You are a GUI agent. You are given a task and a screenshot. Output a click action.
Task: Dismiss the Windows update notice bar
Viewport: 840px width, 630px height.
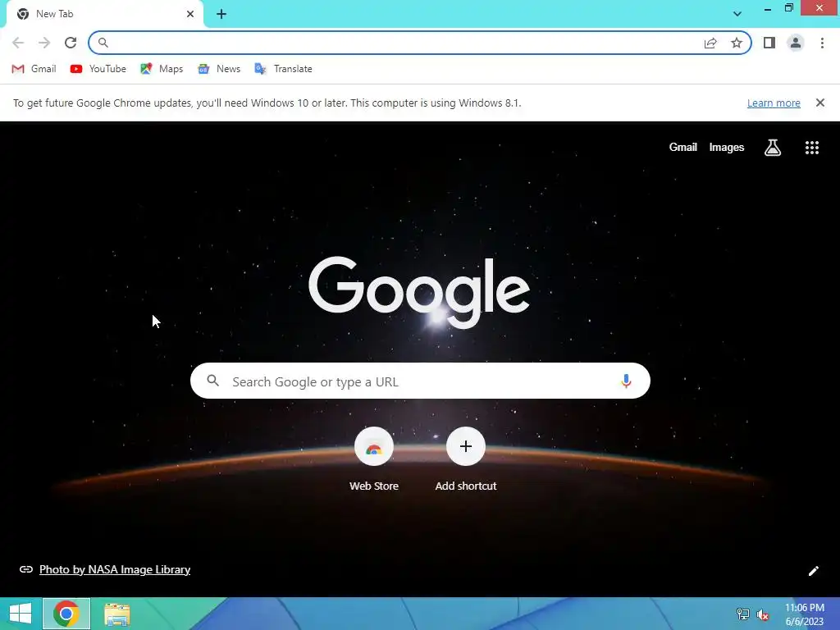click(820, 103)
